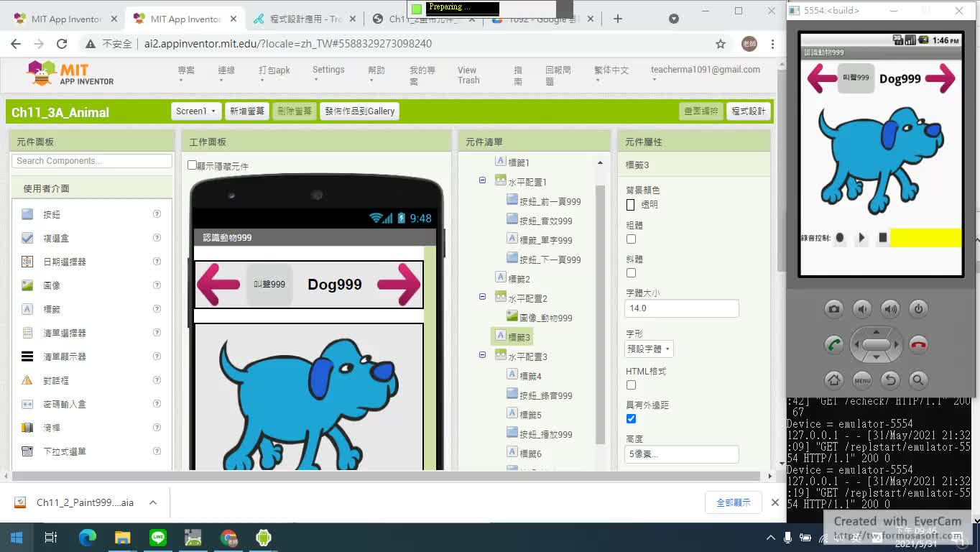Image resolution: width=980 pixels, height=552 pixels.
Task: Uncheck the 具有外邊距 margin checkbox
Action: click(631, 418)
